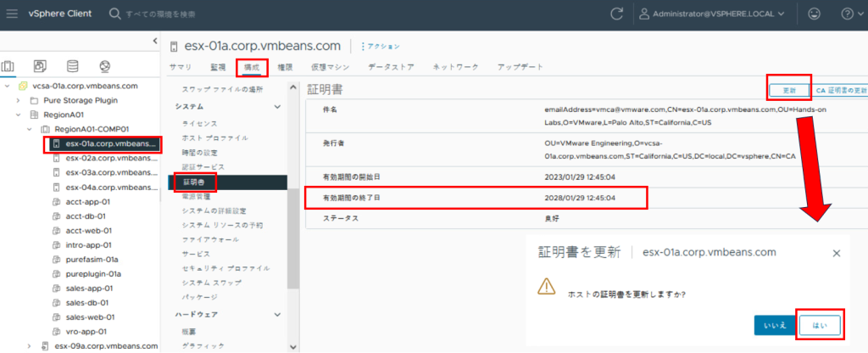Click the RegionA01 datacenter icon

34,115
